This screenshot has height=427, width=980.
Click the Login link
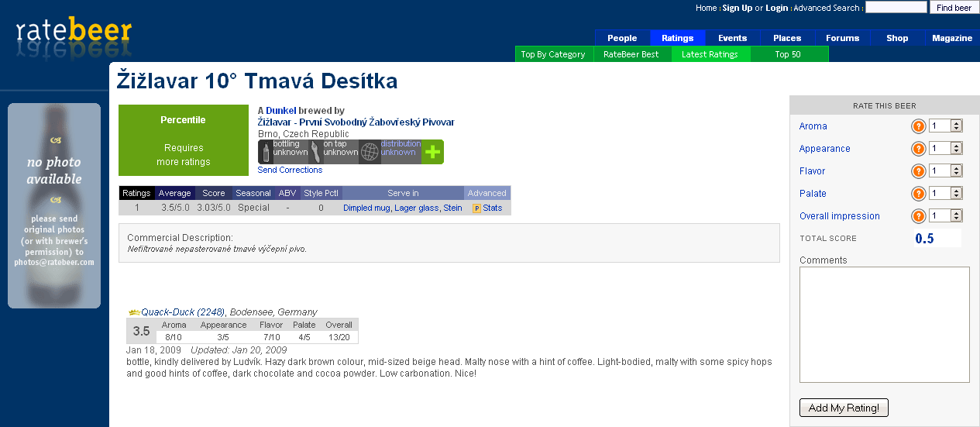tap(777, 8)
